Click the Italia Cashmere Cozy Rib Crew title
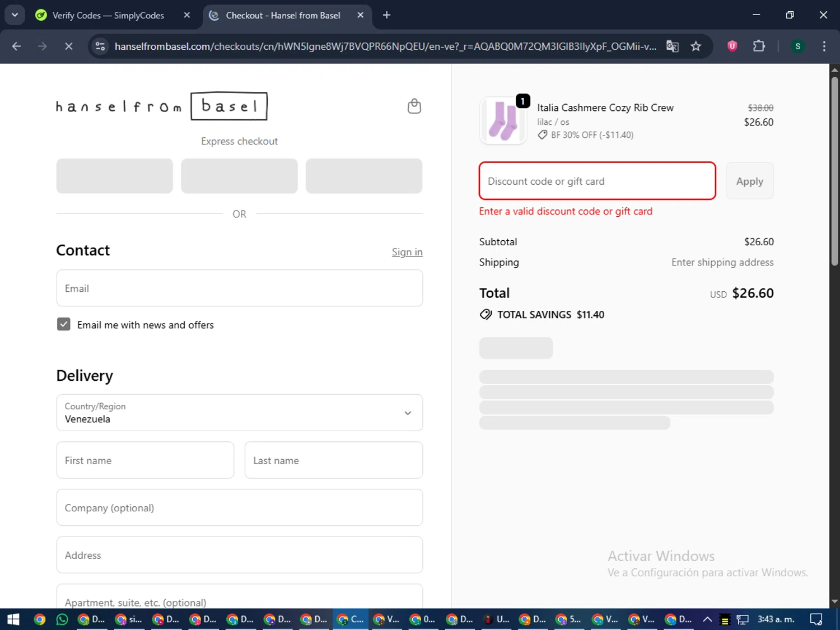The image size is (840, 630). click(605, 108)
